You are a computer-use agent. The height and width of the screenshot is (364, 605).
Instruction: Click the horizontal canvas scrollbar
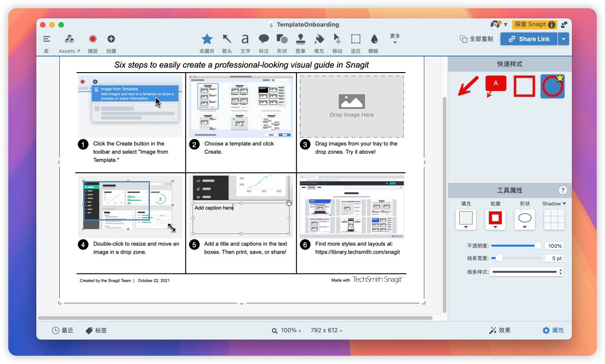[235, 318]
